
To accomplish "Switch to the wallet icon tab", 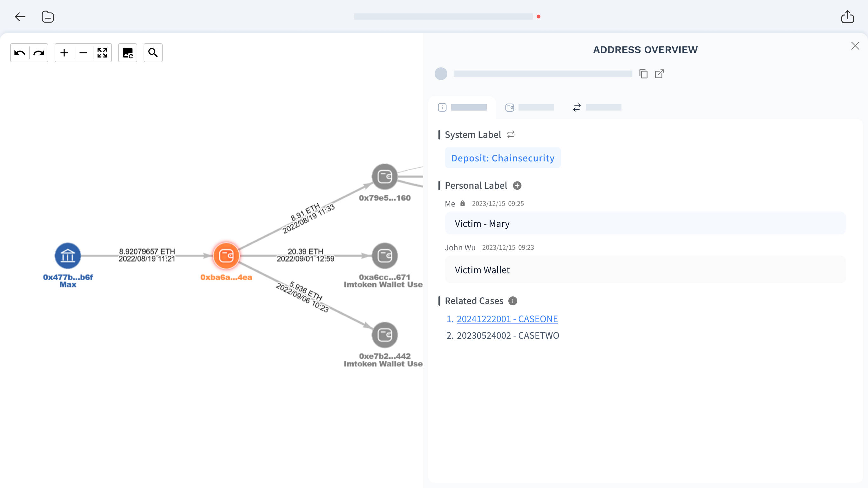I will [529, 107].
